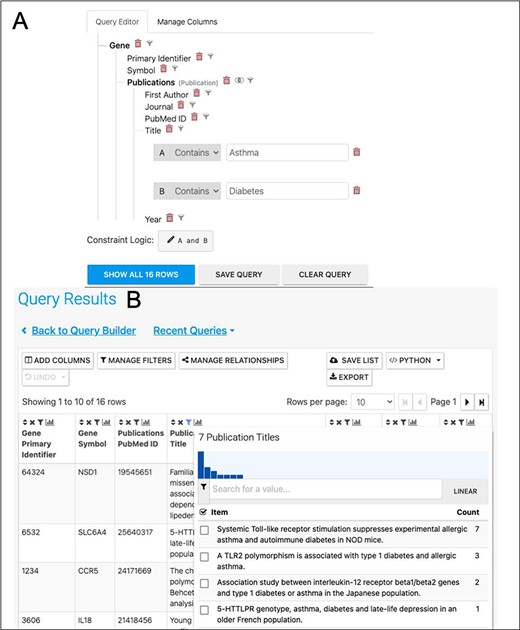Open filter for Publications PubMed ID column
The width and height of the screenshot is (520, 630).
click(136, 422)
